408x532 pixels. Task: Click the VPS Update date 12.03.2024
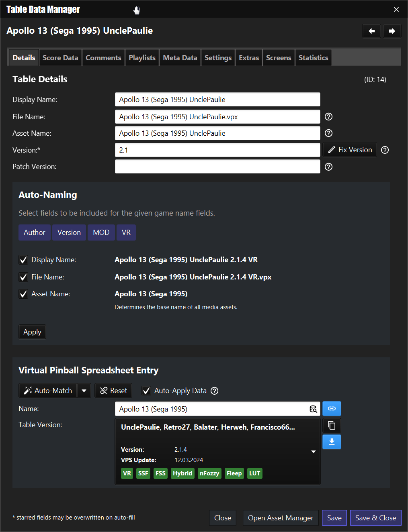[x=189, y=460]
